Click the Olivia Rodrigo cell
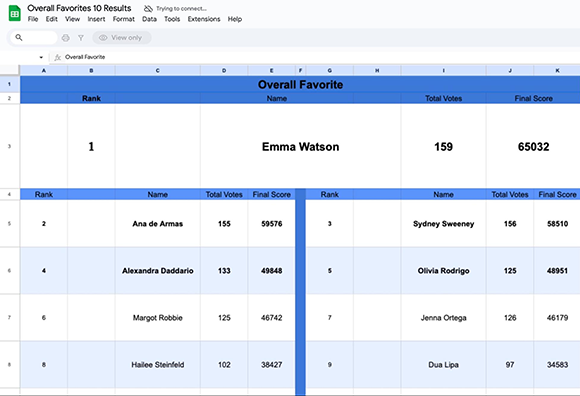This screenshot has width=580, height=396. click(444, 271)
